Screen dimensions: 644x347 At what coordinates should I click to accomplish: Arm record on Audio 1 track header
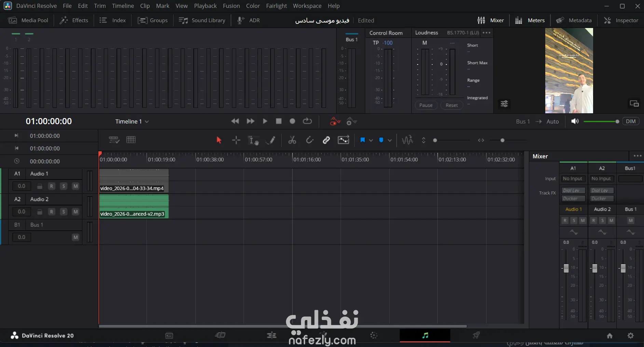(52, 186)
